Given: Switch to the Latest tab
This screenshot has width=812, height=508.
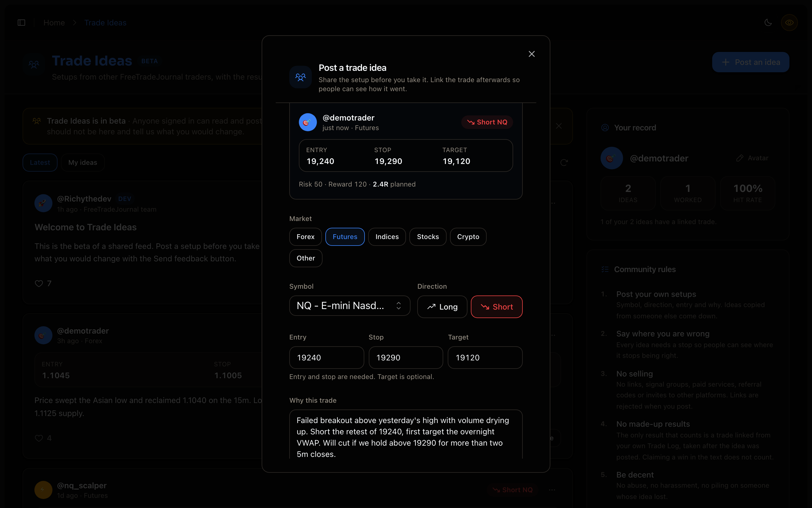Looking at the screenshot, I should pos(40,163).
